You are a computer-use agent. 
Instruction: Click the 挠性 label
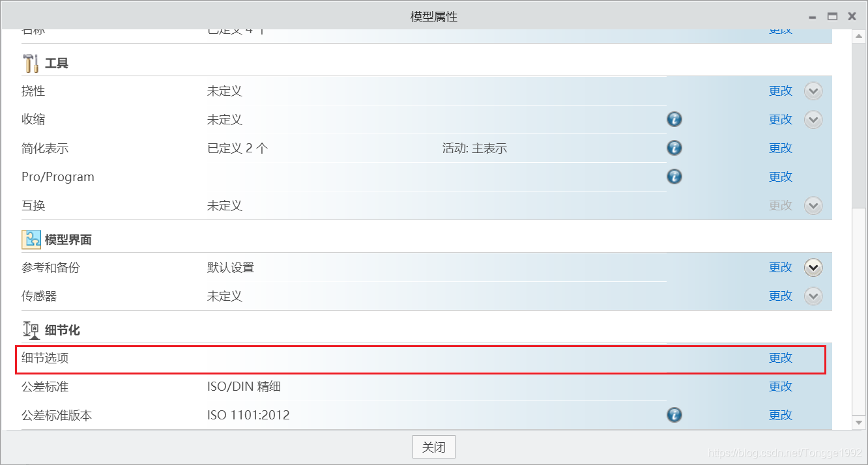[x=33, y=91]
